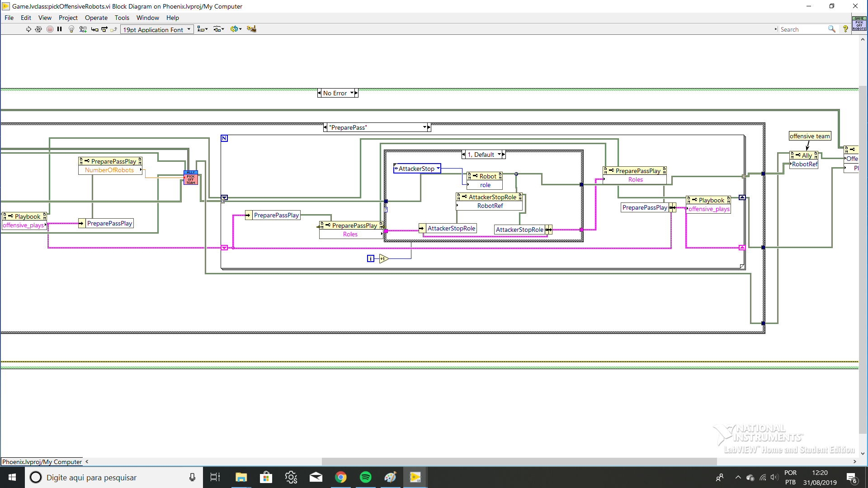
Task: Click Step Over button
Action: pos(104,29)
